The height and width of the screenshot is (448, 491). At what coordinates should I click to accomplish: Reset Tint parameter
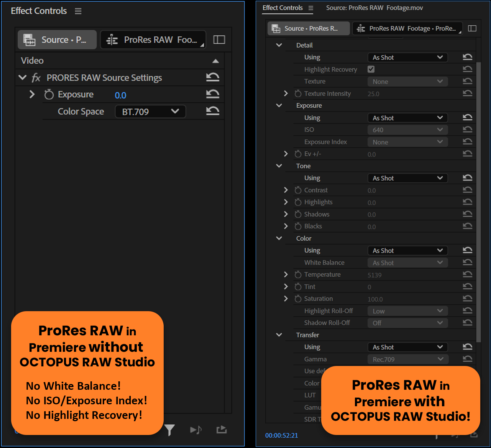pos(467,286)
